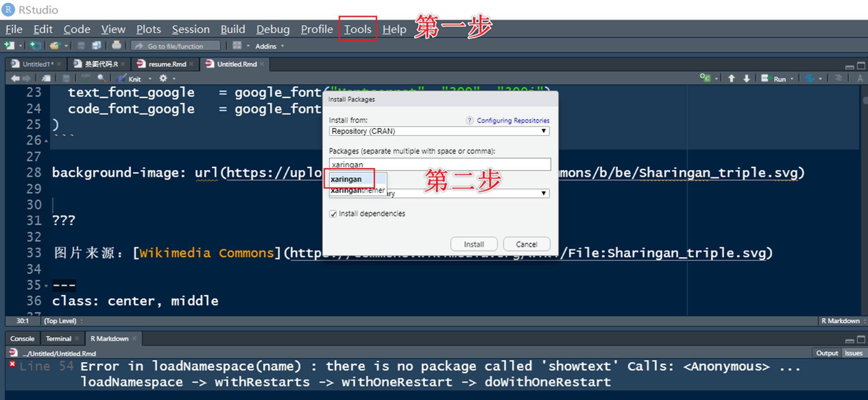Open the Help menu
The image size is (868, 400).
(394, 29)
